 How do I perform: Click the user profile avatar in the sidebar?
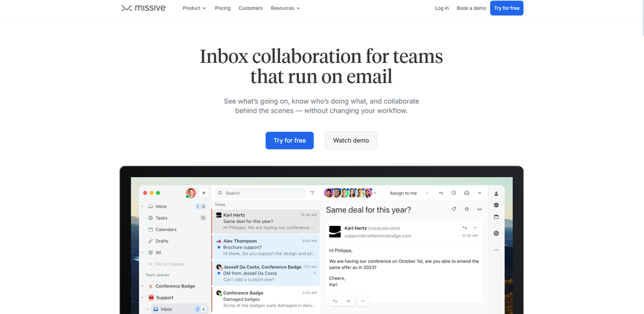point(191,193)
